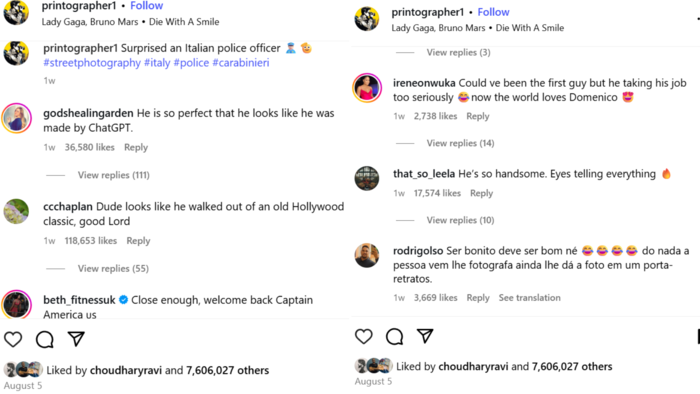The width and height of the screenshot is (700, 394).
Task: Expand View replies (55) under ccchaplan
Action: click(113, 268)
